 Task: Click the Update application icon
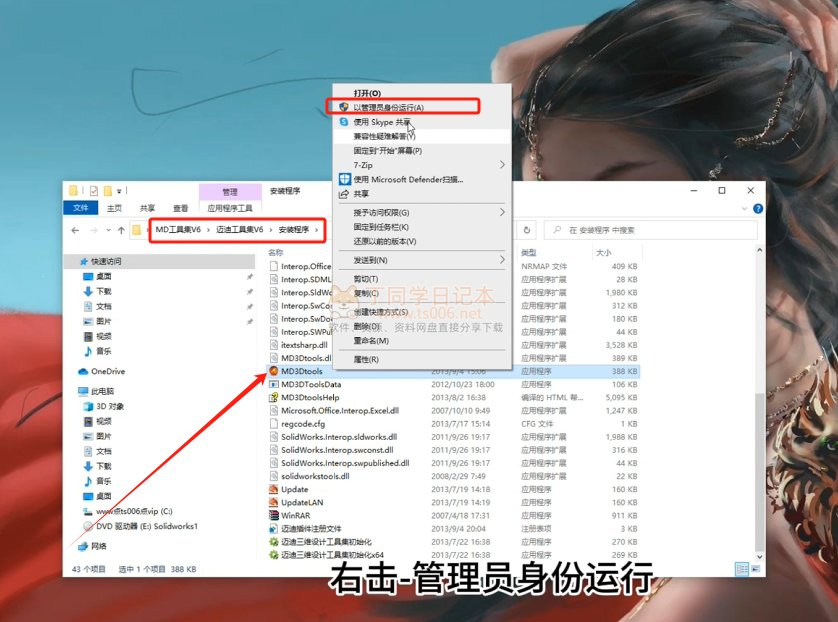(x=274, y=489)
